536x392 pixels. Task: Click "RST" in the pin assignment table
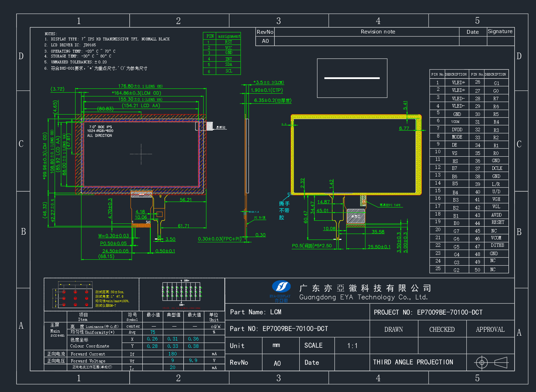228,42
